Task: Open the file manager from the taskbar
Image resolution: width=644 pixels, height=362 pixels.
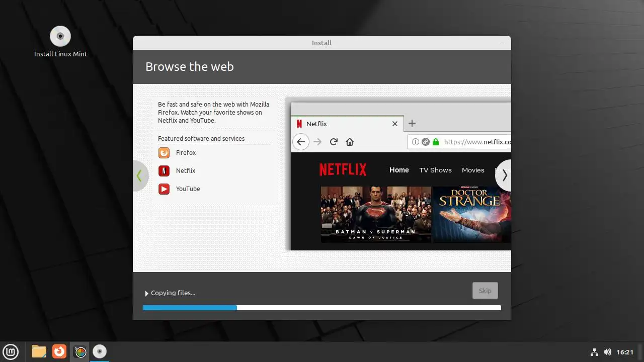Action: tap(39, 351)
